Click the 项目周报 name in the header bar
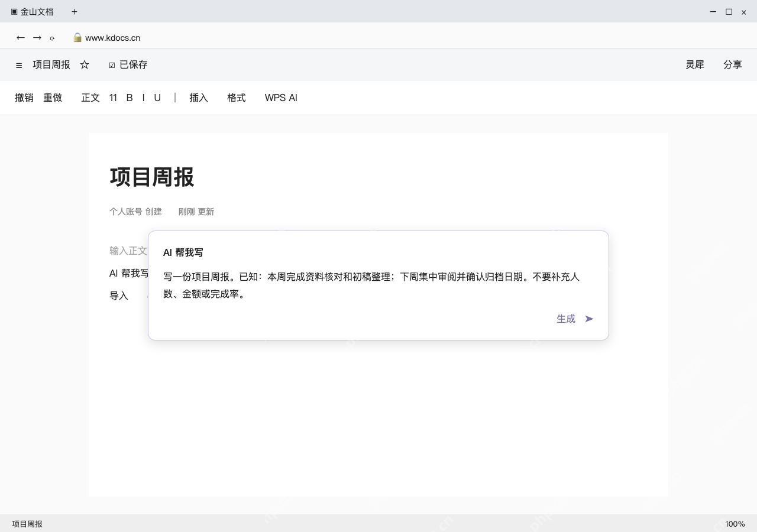 (x=51, y=65)
